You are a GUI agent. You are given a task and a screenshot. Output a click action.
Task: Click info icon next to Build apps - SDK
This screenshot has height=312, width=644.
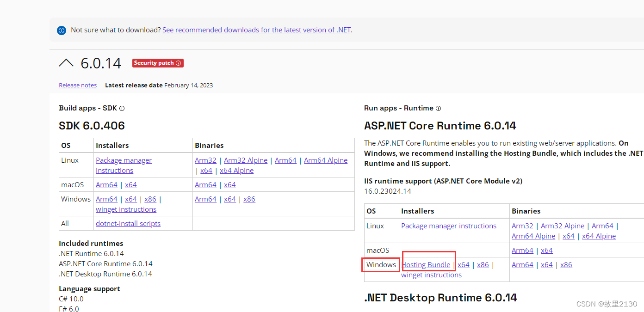[x=122, y=108]
